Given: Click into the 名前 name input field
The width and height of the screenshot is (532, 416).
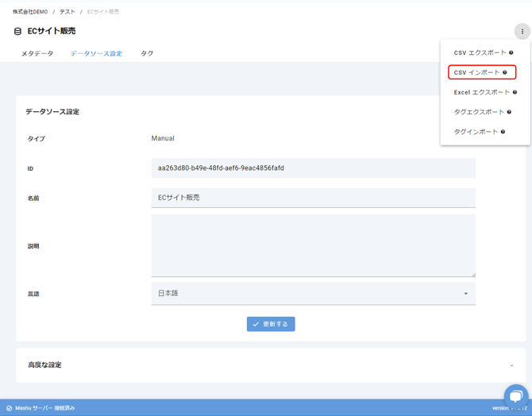Looking at the screenshot, I should click(x=313, y=198).
